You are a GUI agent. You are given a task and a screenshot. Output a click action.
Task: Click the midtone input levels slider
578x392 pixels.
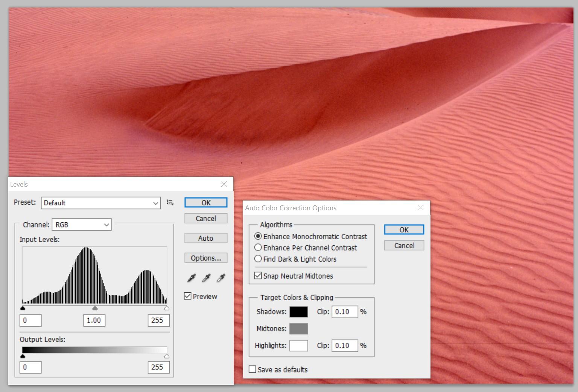click(95, 308)
